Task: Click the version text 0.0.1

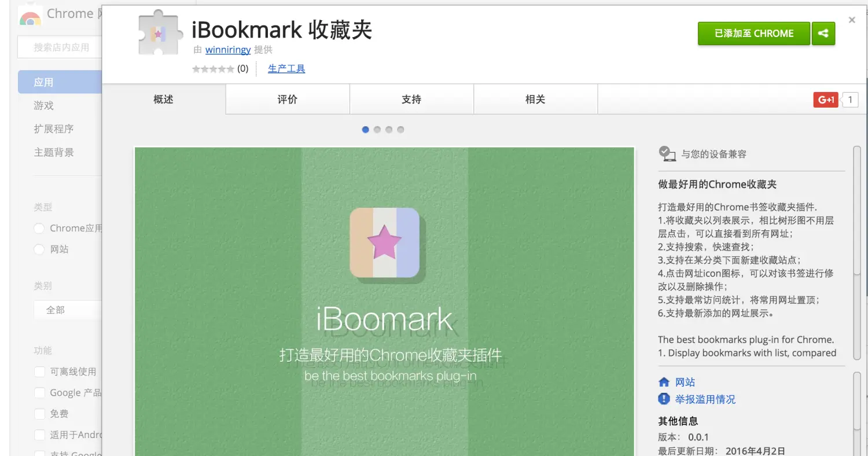Action: [698, 437]
